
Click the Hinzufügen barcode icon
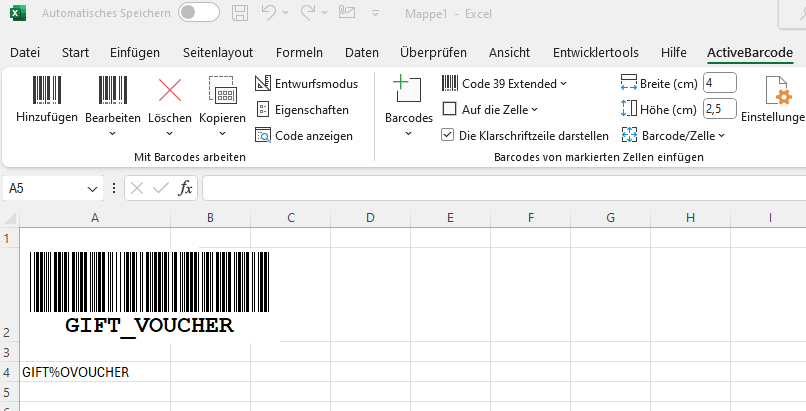point(47,90)
